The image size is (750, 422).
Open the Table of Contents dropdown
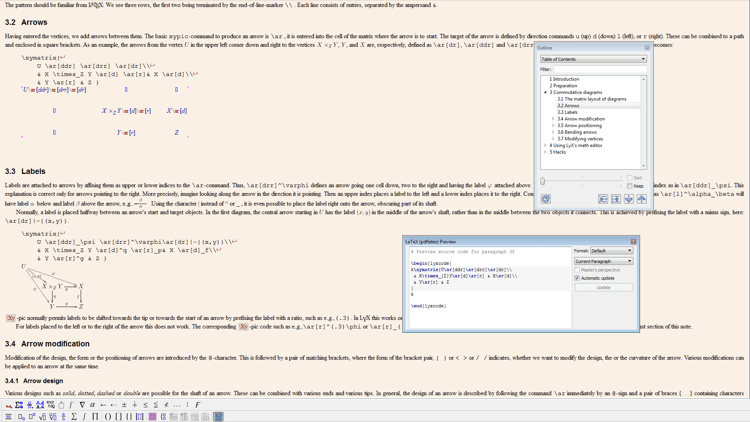tap(593, 59)
